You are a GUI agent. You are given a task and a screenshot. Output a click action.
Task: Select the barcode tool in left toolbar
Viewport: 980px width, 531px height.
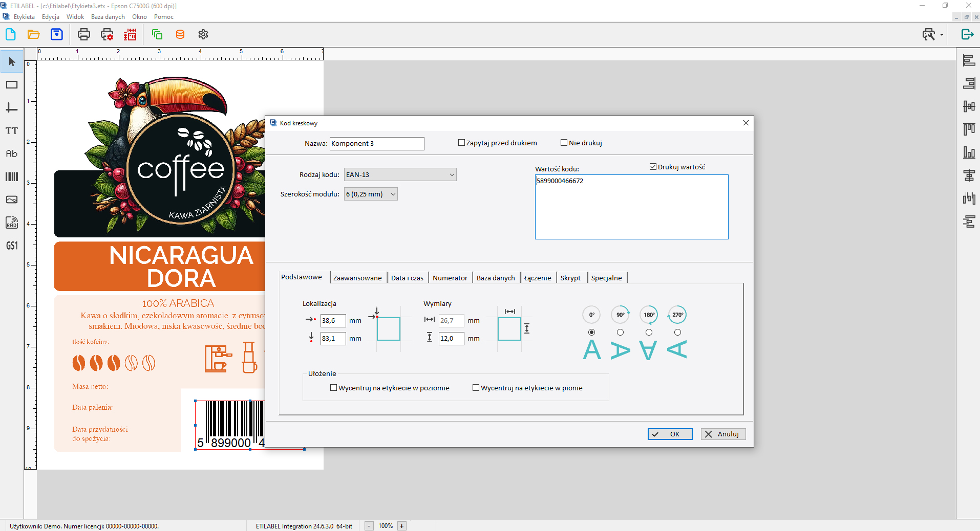point(11,176)
